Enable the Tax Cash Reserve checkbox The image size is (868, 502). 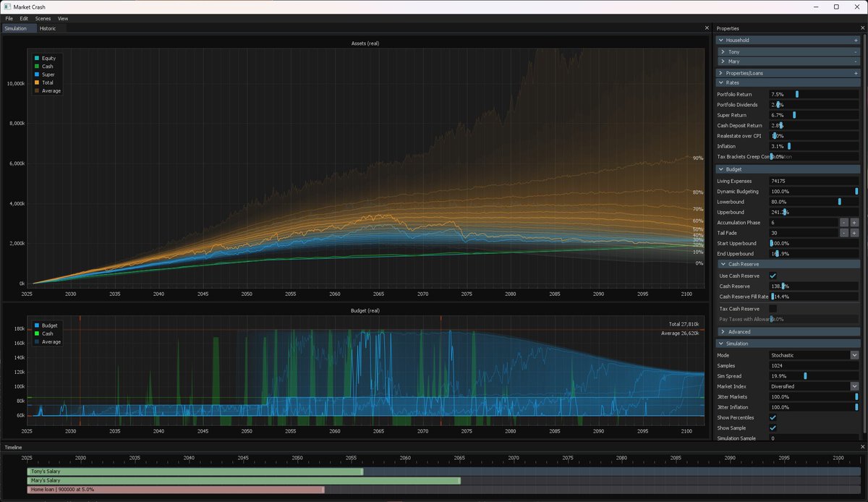point(773,309)
